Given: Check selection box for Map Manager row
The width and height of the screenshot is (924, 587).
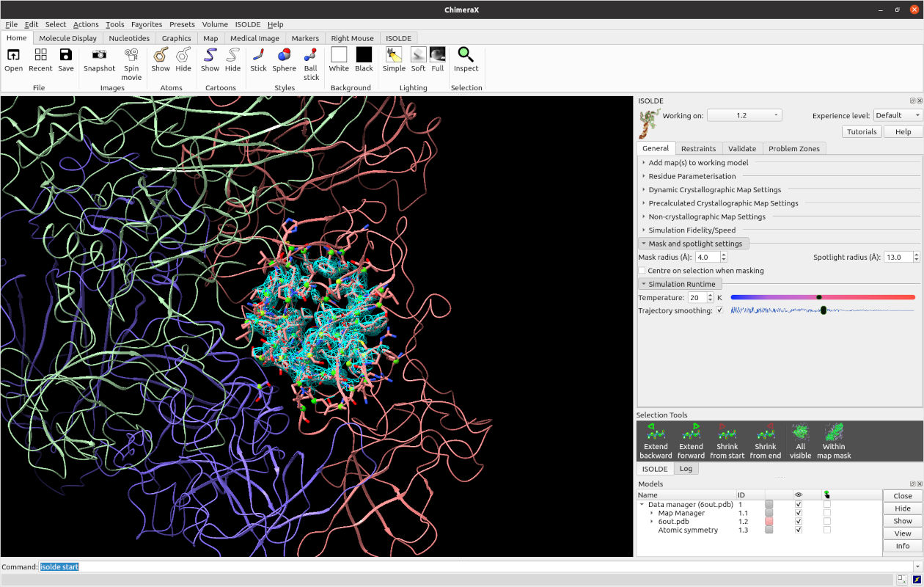Looking at the screenshot, I should coord(827,513).
